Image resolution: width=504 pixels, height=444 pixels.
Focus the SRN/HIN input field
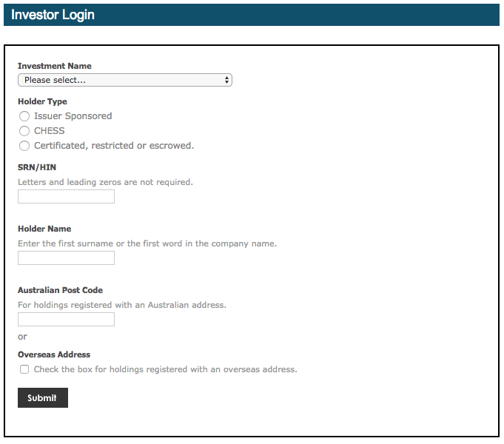click(66, 196)
